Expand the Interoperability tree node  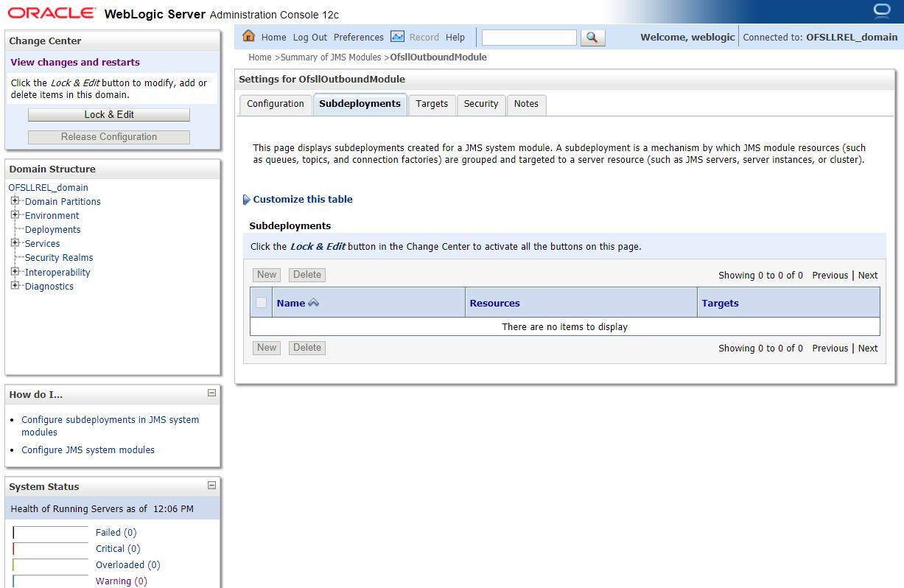[x=15, y=271]
